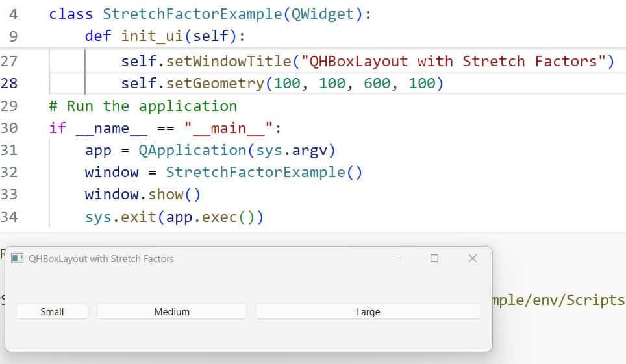This screenshot has width=626, height=364.
Task: Click the Medium button
Action: coord(171,311)
